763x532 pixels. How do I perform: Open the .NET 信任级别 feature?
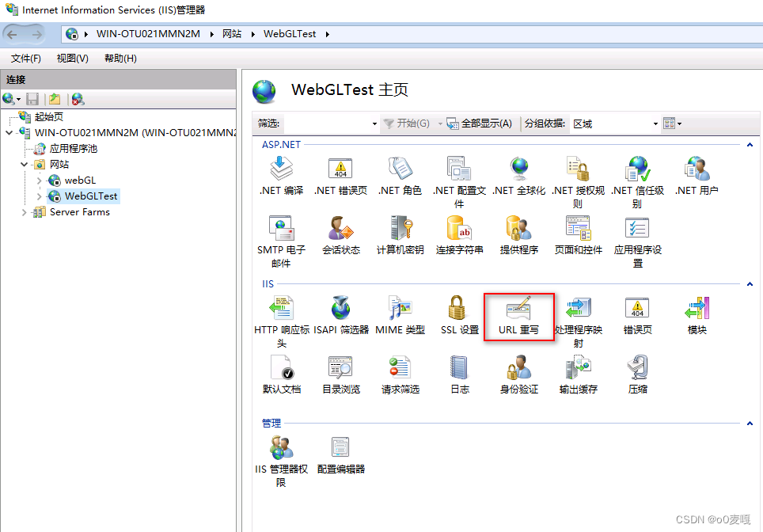pyautogui.click(x=637, y=183)
